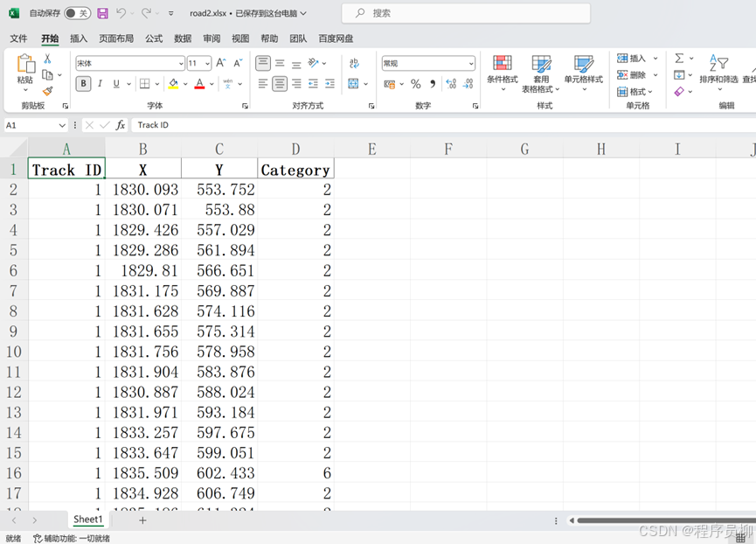Open the Conditional Formatting menu

coord(502,73)
